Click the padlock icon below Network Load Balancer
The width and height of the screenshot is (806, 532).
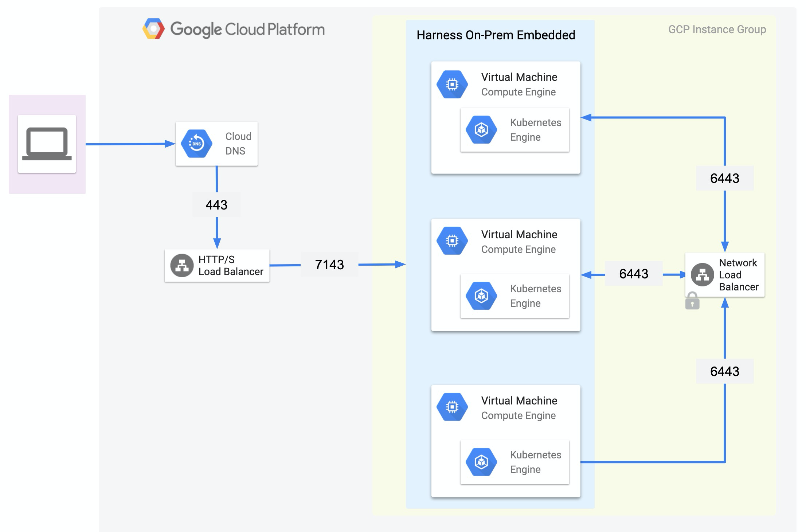point(692,301)
